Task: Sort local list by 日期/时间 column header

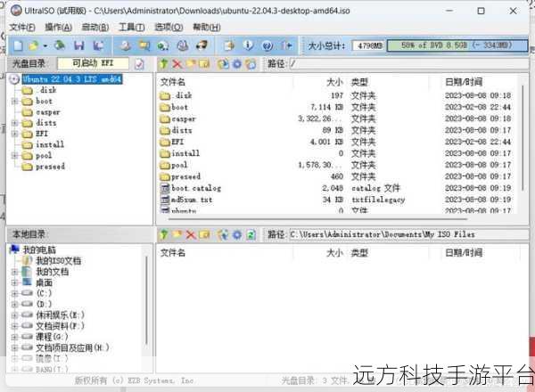Action: click(464, 253)
